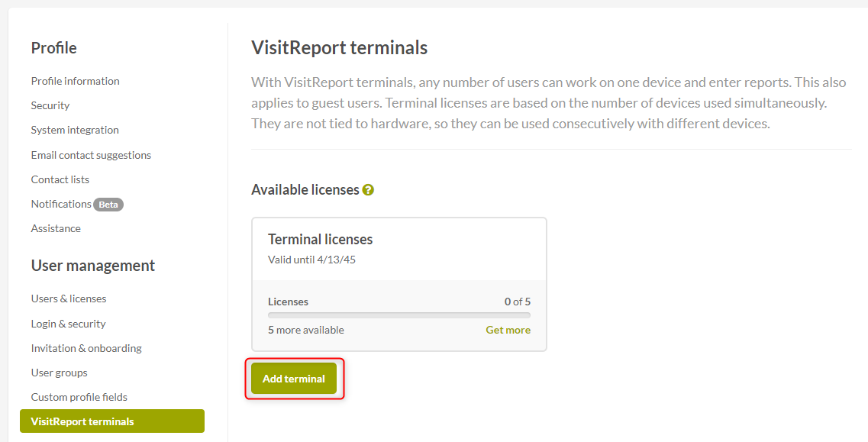Open Invitation & onboarding settings
The height and width of the screenshot is (442, 868).
pyautogui.click(x=86, y=348)
